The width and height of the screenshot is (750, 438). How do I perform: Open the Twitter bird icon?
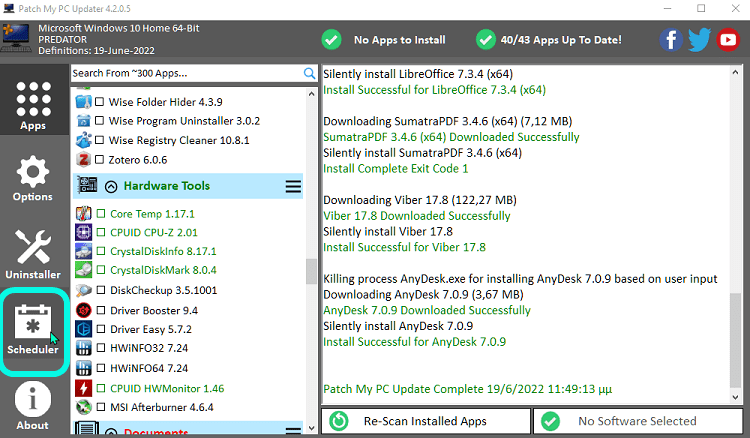click(699, 40)
